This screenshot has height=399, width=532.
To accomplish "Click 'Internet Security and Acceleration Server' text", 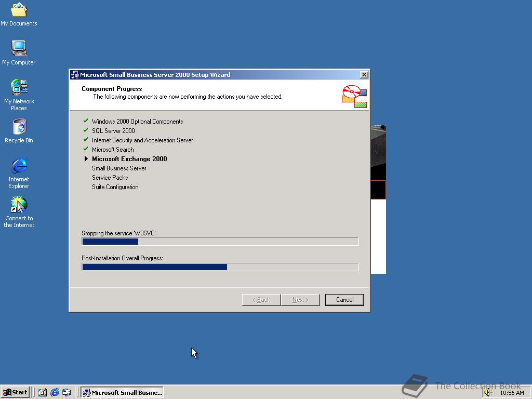I will pyautogui.click(x=142, y=140).
